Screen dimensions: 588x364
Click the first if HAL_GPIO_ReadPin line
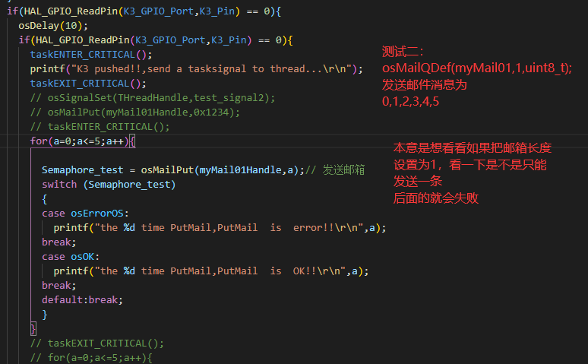tap(144, 11)
